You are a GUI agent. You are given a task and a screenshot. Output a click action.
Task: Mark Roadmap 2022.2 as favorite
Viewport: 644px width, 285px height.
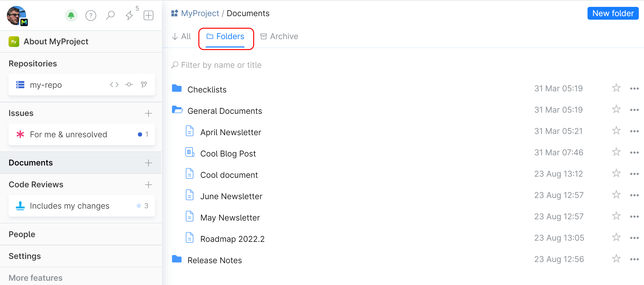pyautogui.click(x=616, y=238)
